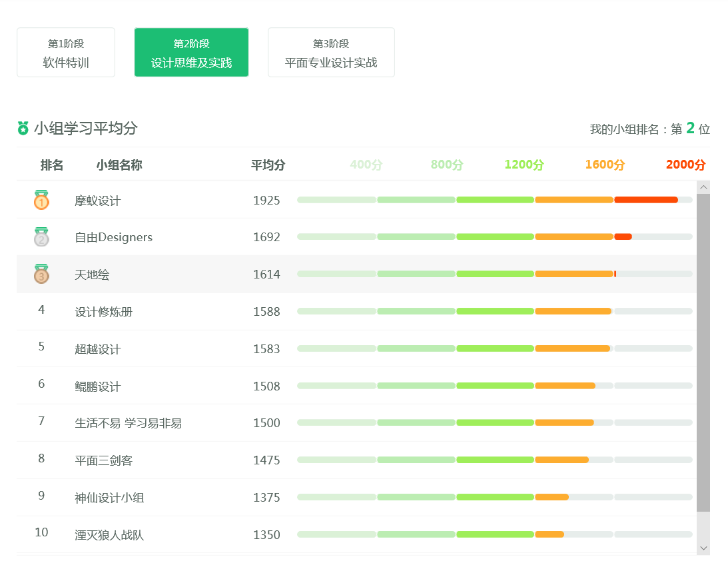Click the orange progress bar of 鲲鹏设计
This screenshot has height=565, width=728.
click(565, 386)
